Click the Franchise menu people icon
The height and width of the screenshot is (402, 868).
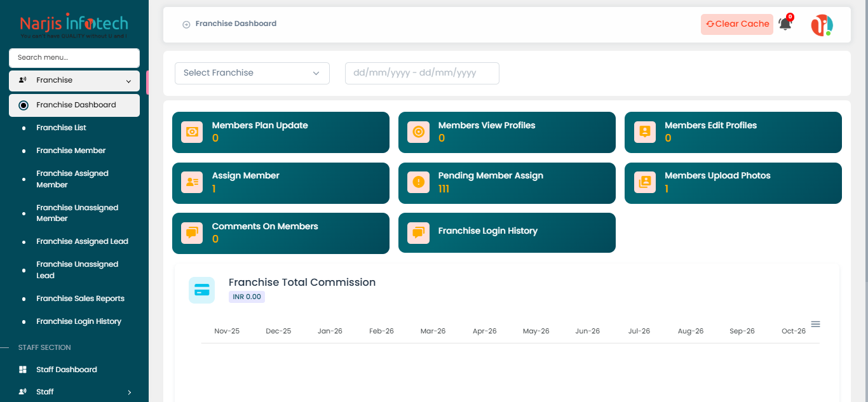(23, 80)
